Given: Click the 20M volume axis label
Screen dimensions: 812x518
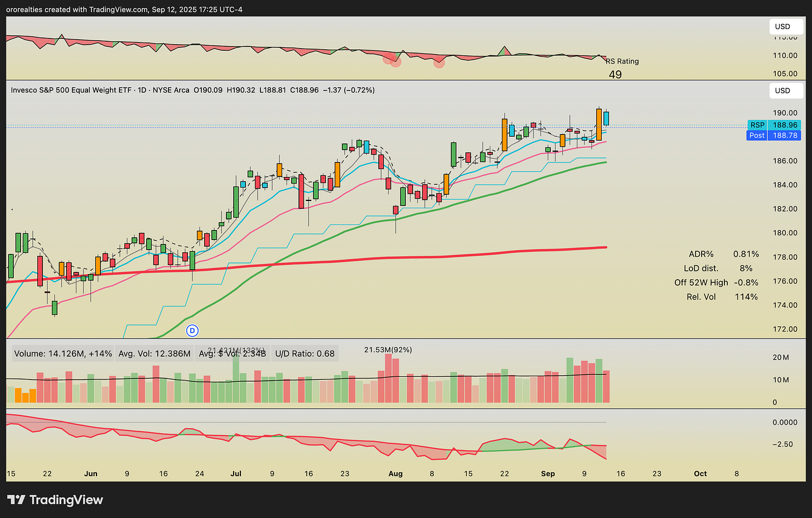Looking at the screenshot, I should point(781,357).
